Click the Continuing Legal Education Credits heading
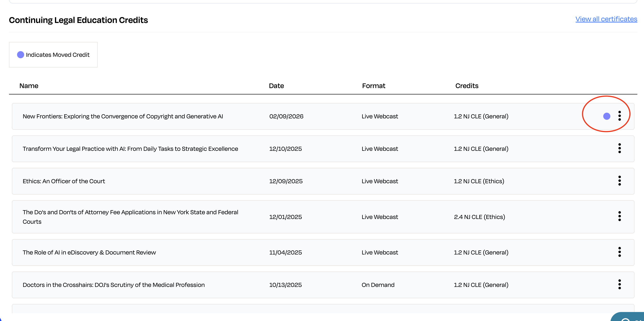 pyautogui.click(x=78, y=20)
